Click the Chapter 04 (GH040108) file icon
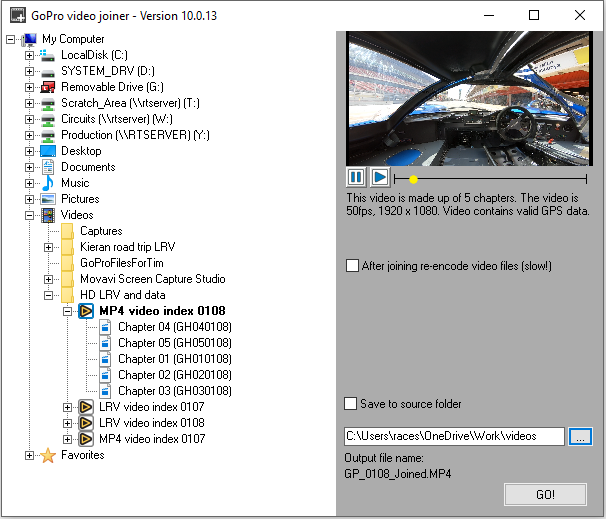Screen dimensions: 606x519 pyautogui.click(x=106, y=327)
